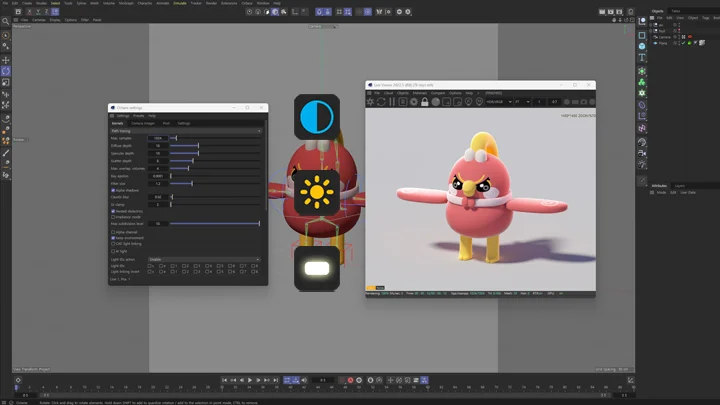Switch to the Layers tab beside Attributes
Image resolution: width=720 pixels, height=405 pixels.
point(680,186)
